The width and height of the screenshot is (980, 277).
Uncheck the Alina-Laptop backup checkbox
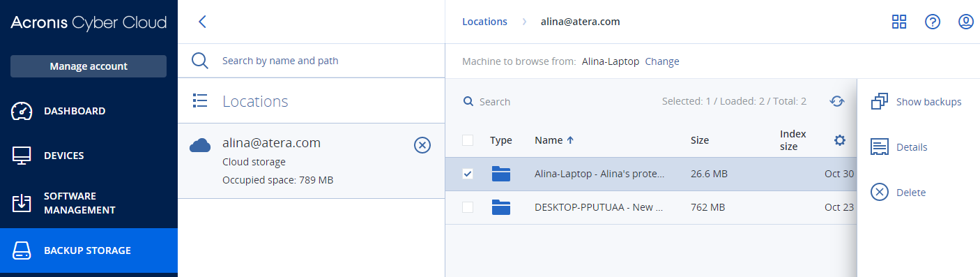(468, 174)
